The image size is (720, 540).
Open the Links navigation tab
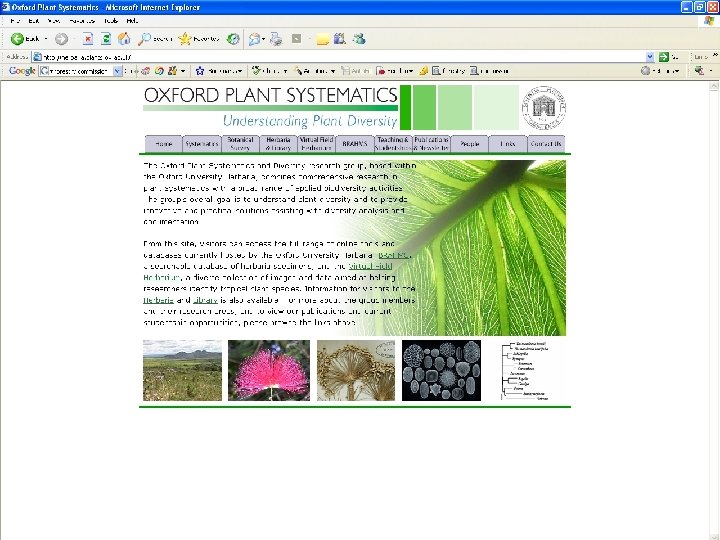coord(507,144)
